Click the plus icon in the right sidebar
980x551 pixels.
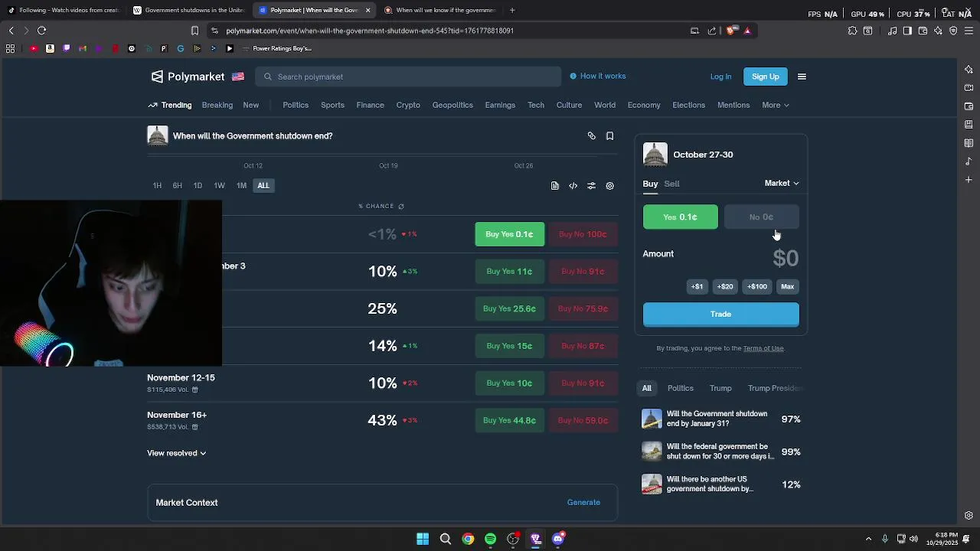click(969, 180)
